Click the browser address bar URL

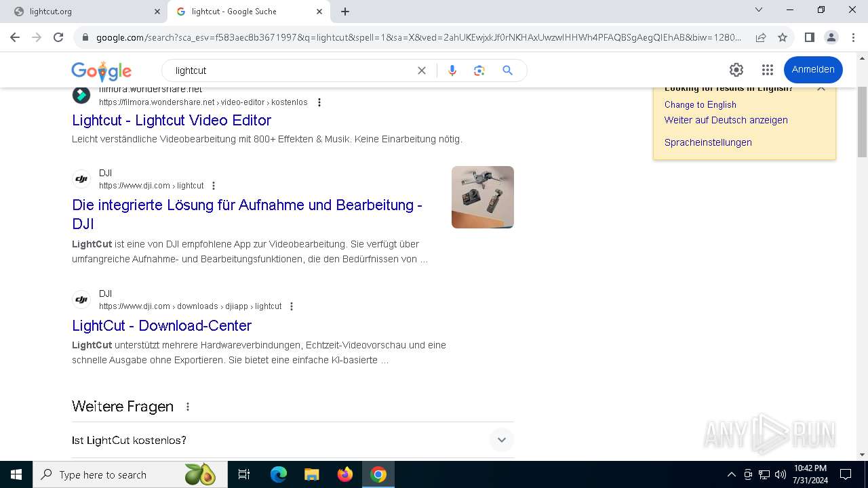point(418,37)
